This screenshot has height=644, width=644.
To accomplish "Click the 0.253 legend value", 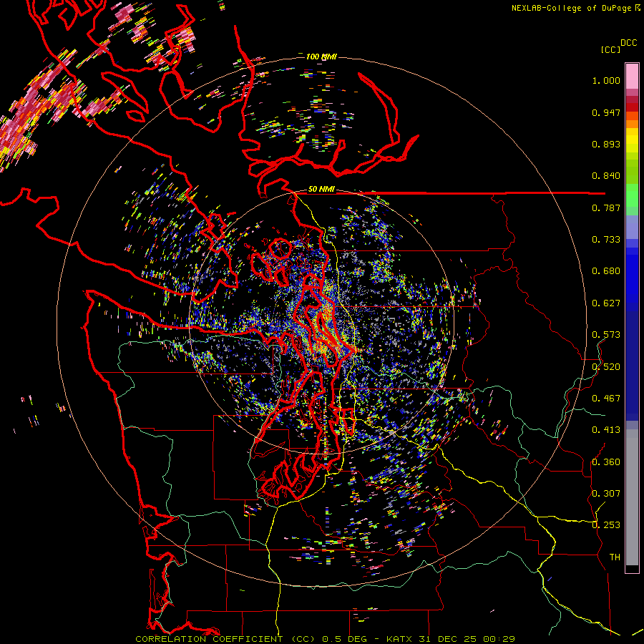I will [606, 525].
